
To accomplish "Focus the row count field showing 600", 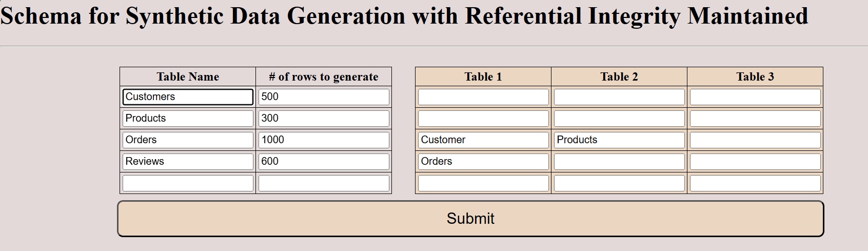I will point(324,162).
